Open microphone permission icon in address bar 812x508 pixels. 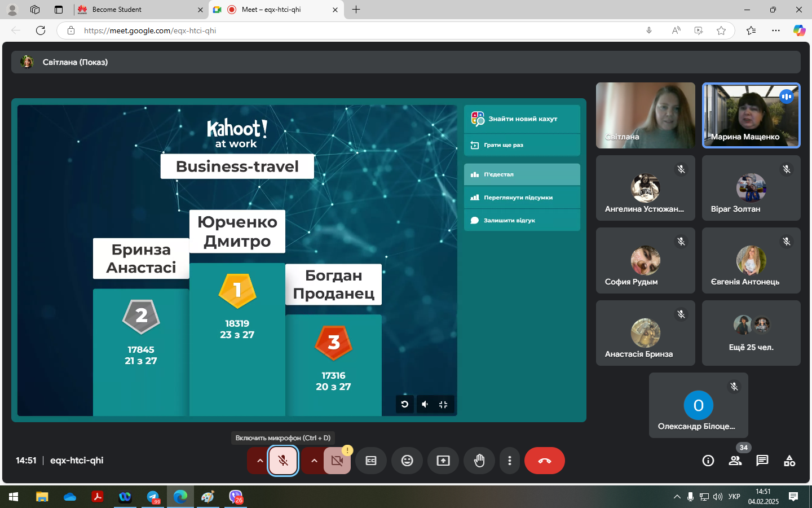pos(649,30)
